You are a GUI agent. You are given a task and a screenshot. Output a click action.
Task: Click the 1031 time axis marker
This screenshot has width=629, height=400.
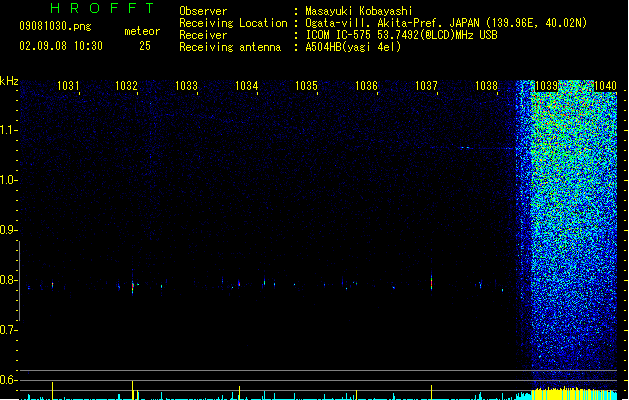click(x=68, y=86)
